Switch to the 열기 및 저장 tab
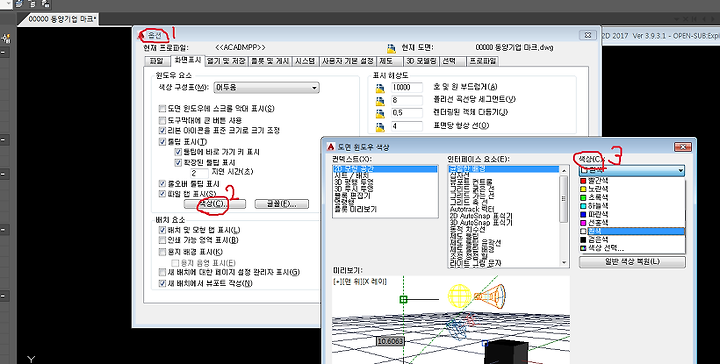Viewport: 720px width, 364px height. pyautogui.click(x=226, y=61)
